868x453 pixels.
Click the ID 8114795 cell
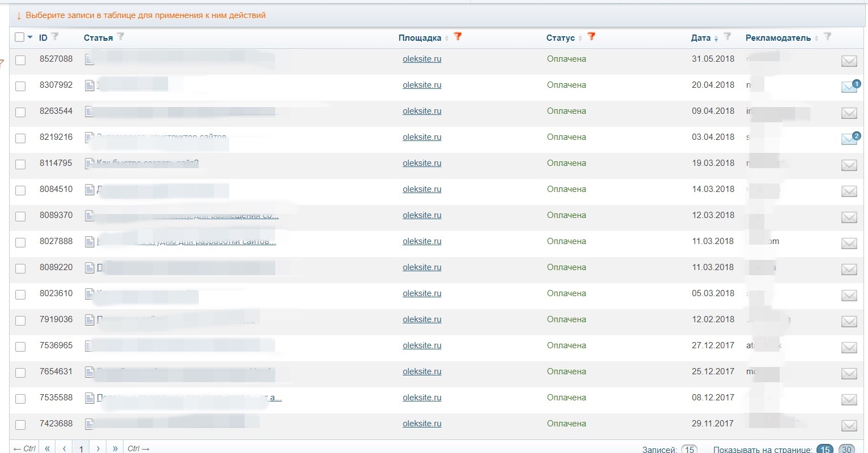56,163
